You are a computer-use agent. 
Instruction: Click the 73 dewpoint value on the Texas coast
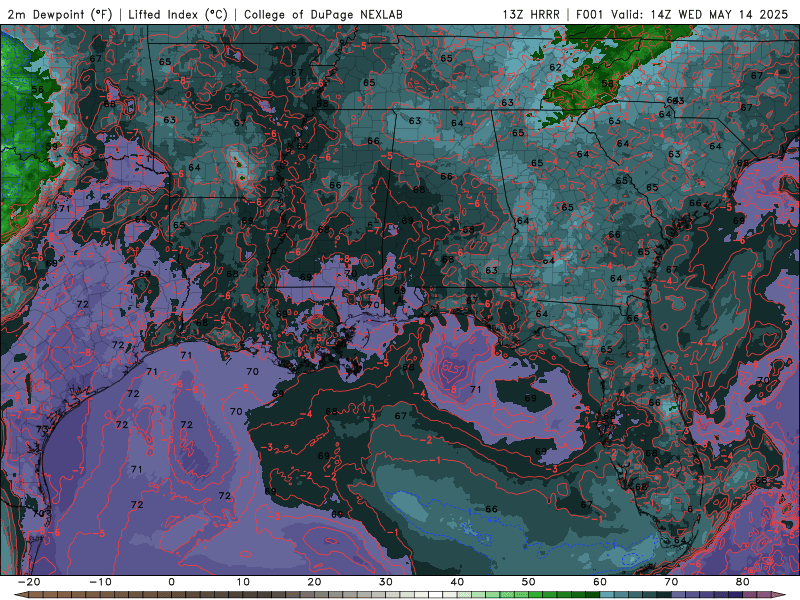click(x=42, y=430)
